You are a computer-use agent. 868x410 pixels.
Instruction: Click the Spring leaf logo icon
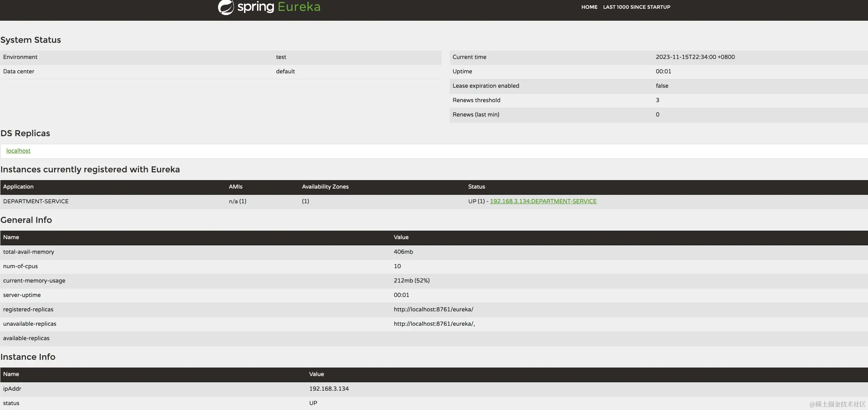[x=226, y=7]
